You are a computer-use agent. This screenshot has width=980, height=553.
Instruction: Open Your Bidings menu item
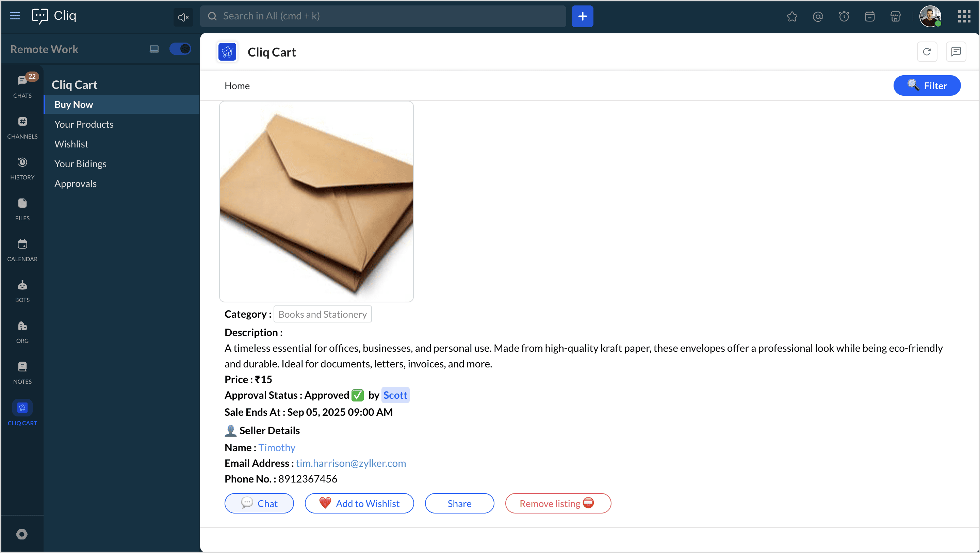click(x=80, y=164)
